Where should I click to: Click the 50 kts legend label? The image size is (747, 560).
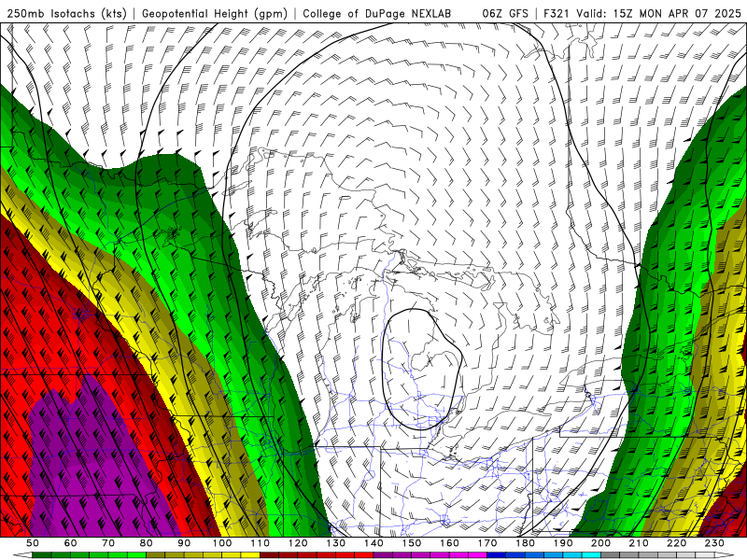click(x=33, y=543)
